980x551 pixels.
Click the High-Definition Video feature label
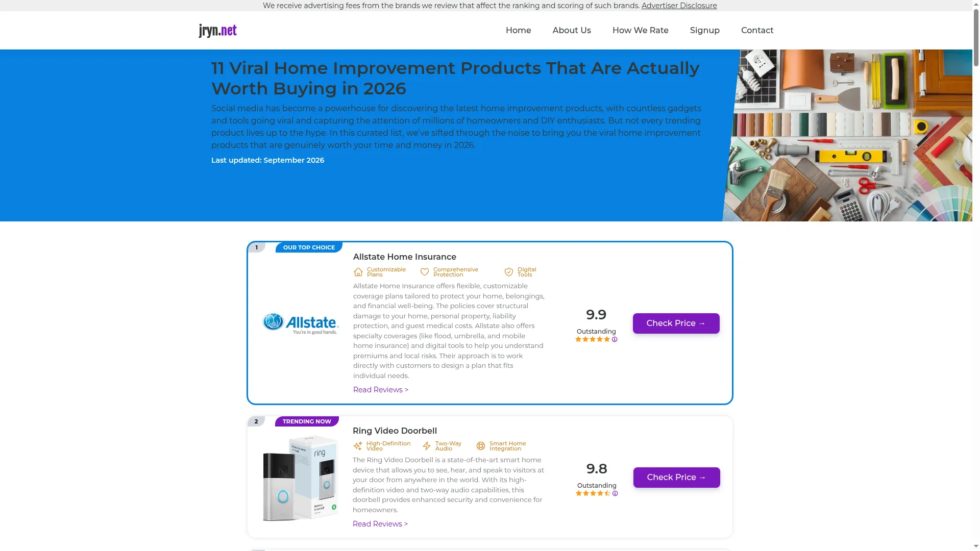pyautogui.click(x=388, y=446)
